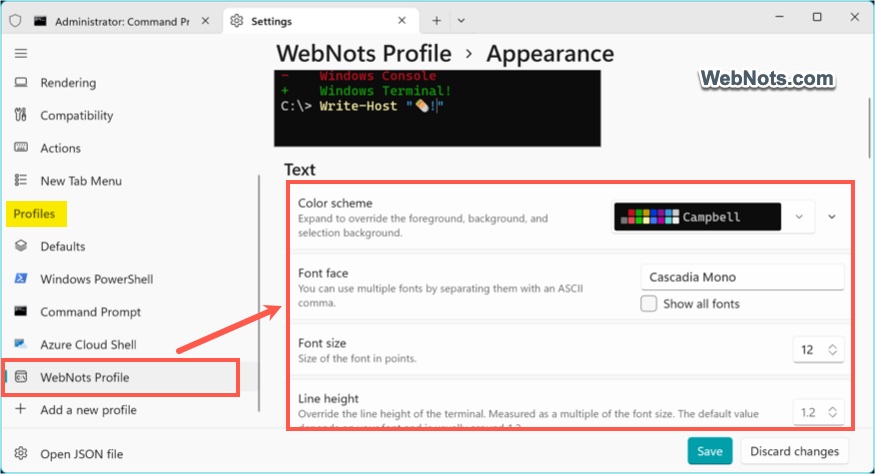Adjust the Font size stepper arrows
The width and height of the screenshot is (875, 474).
tap(833, 349)
